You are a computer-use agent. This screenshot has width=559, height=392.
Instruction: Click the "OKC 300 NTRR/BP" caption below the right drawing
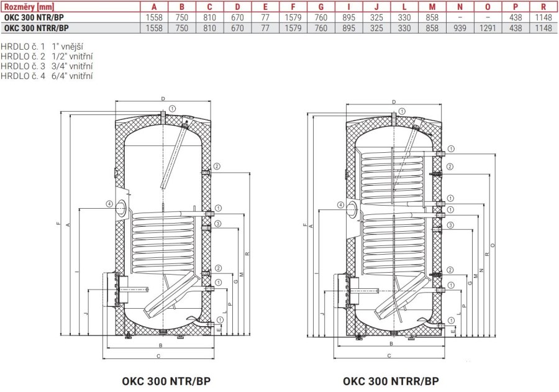[x=391, y=381]
